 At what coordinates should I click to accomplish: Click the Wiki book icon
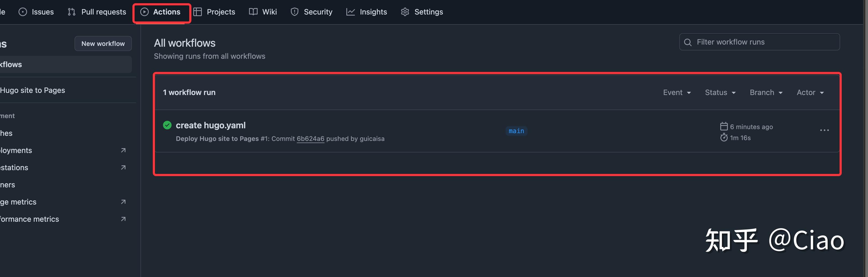[253, 12]
